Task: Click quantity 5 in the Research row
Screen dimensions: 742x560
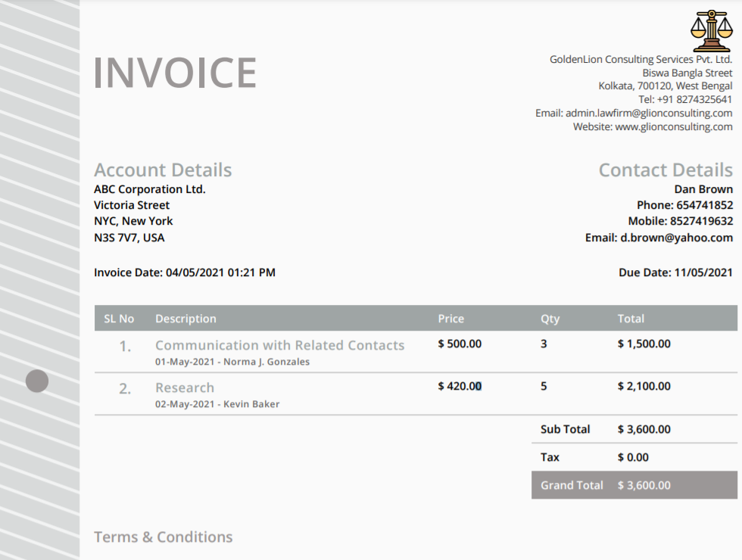Action: point(544,387)
